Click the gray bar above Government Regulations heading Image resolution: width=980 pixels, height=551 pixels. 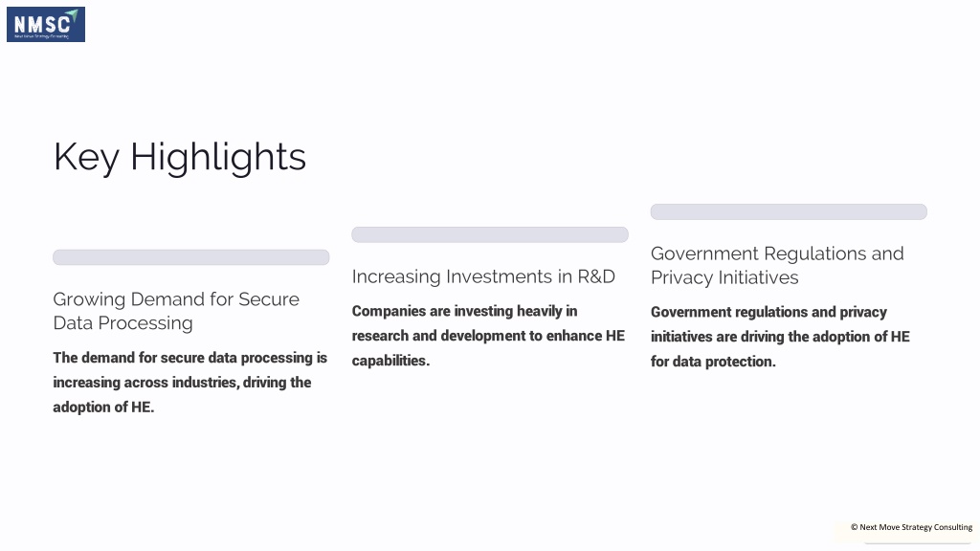click(789, 211)
